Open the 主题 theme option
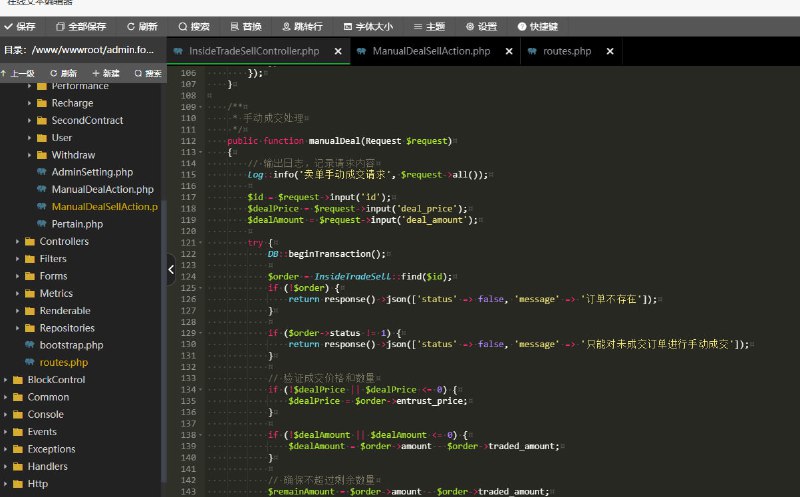800x497 pixels. [x=429, y=27]
